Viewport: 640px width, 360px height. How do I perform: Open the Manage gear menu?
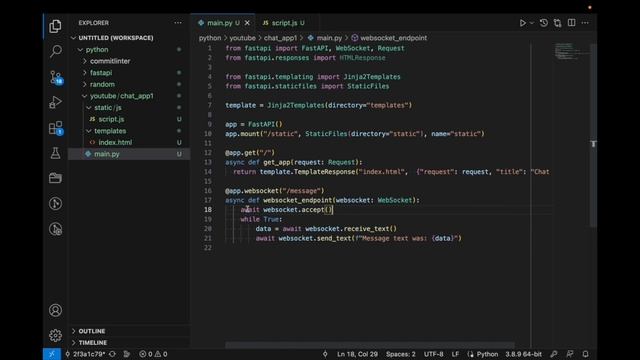tap(56, 336)
